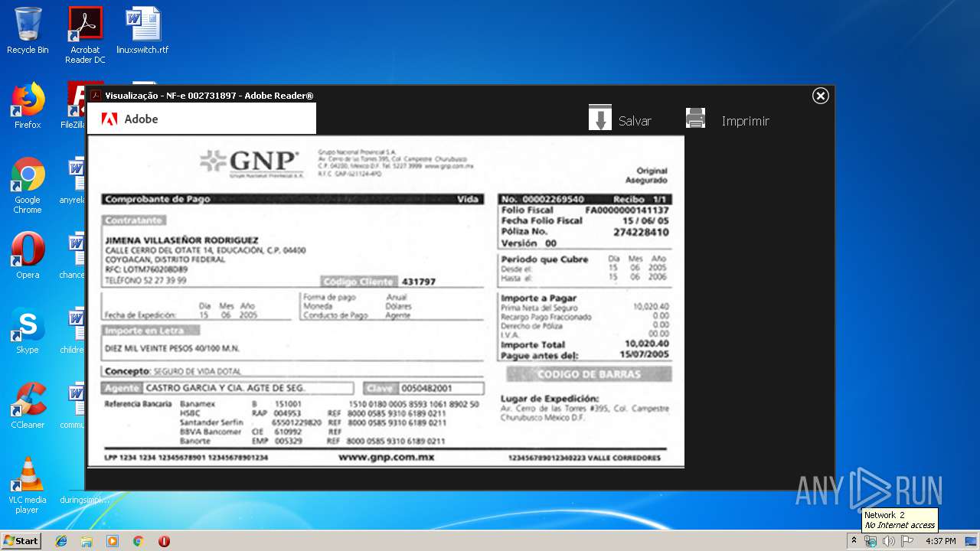The width and height of the screenshot is (980, 551).
Task: Click the Banamex bank reference row
Action: [330, 404]
